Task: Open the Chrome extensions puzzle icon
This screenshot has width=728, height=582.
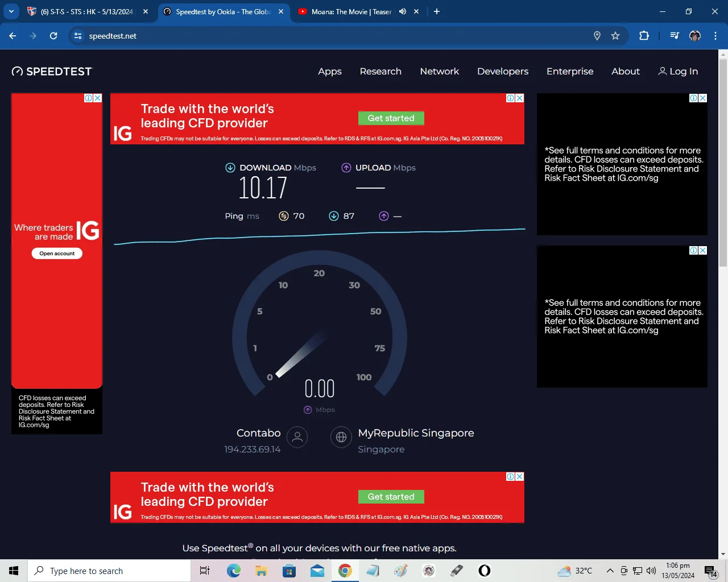Action: [x=644, y=36]
